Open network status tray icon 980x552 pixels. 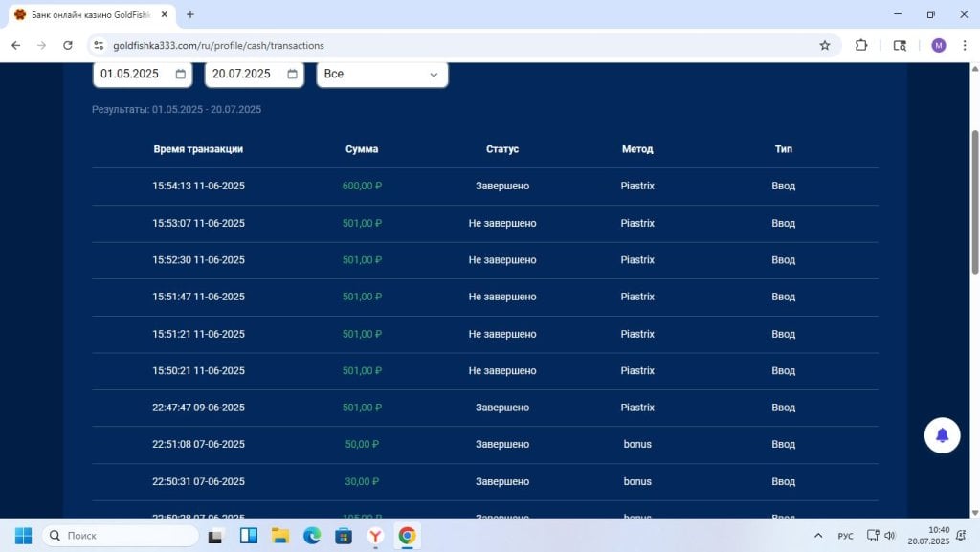pos(873,535)
